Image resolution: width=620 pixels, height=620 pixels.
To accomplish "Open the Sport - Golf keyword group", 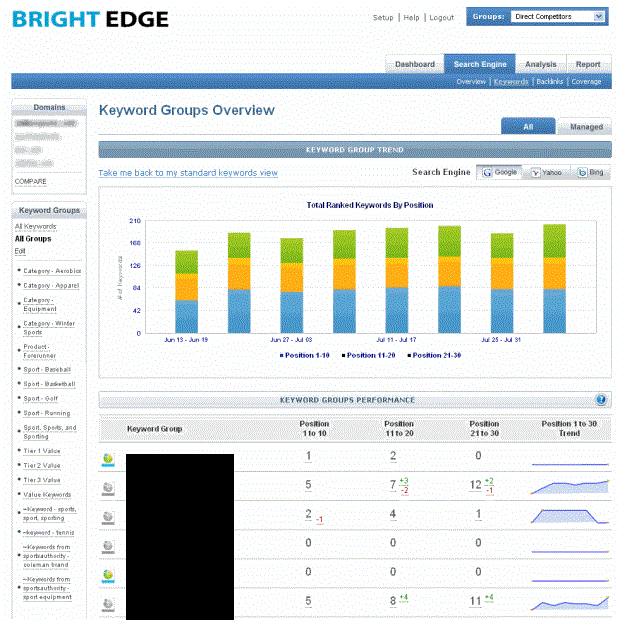I will pos(40,399).
